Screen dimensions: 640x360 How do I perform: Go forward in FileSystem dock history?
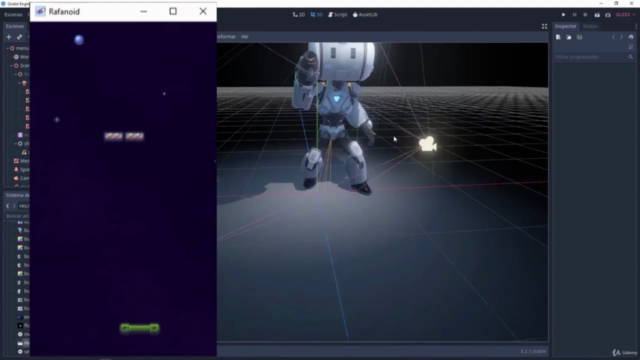pos(14,206)
